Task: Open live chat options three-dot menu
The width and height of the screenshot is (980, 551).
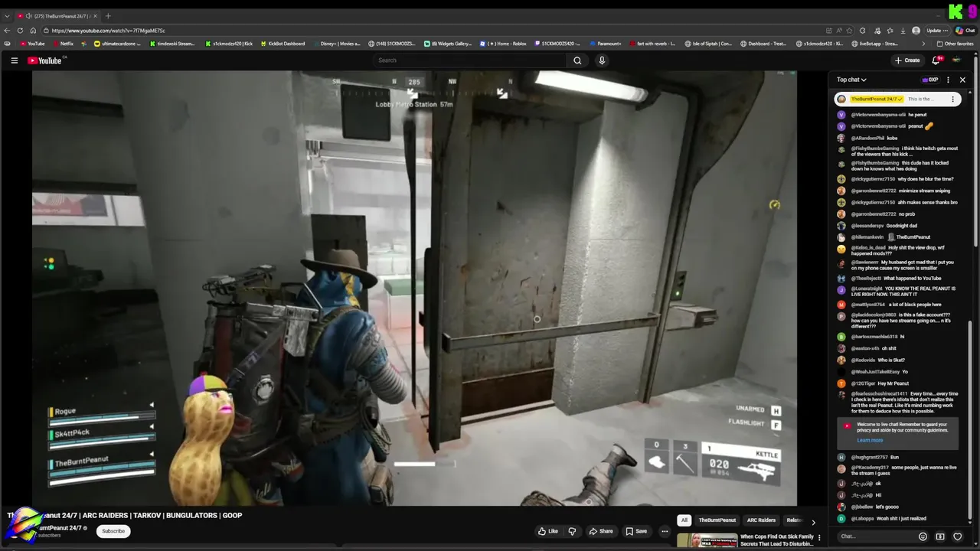Action: click(x=948, y=80)
